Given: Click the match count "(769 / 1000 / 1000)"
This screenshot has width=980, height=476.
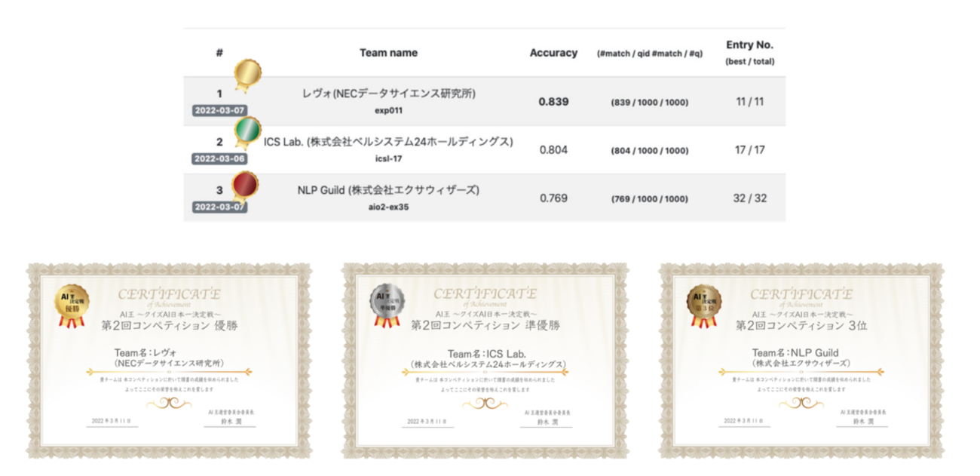Looking at the screenshot, I should (649, 199).
